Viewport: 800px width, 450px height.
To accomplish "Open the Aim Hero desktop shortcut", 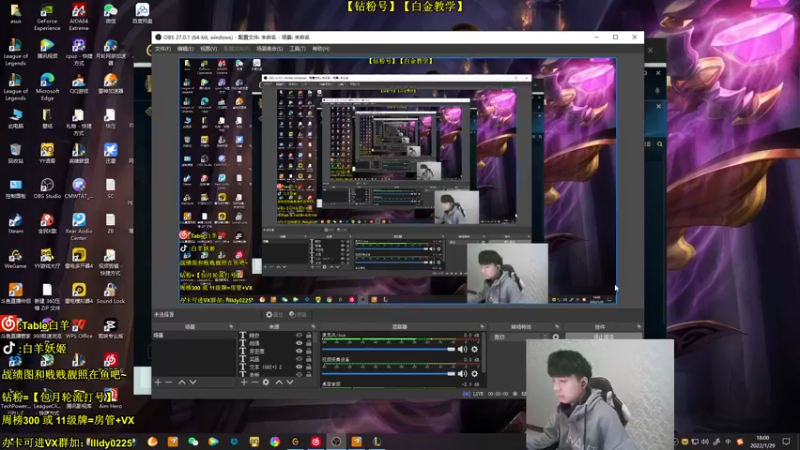I will (x=110, y=398).
